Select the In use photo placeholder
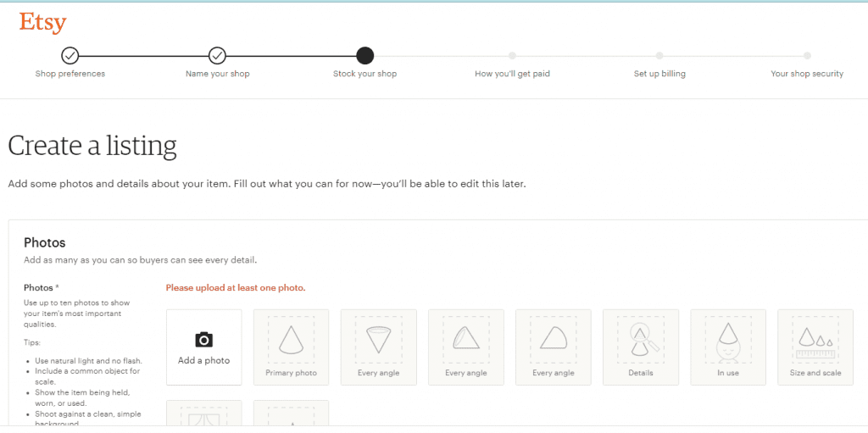Image resolution: width=868 pixels, height=433 pixels. click(728, 347)
